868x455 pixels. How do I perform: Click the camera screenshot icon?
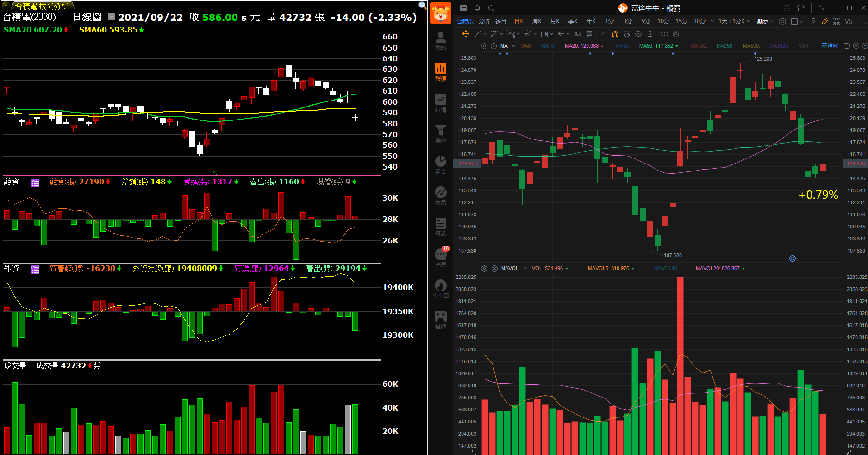click(813, 21)
